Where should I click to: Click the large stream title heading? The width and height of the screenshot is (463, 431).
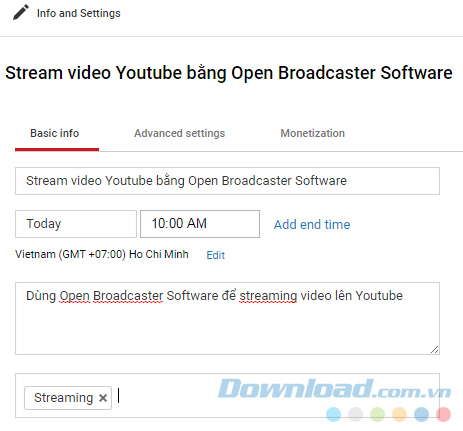(x=229, y=73)
